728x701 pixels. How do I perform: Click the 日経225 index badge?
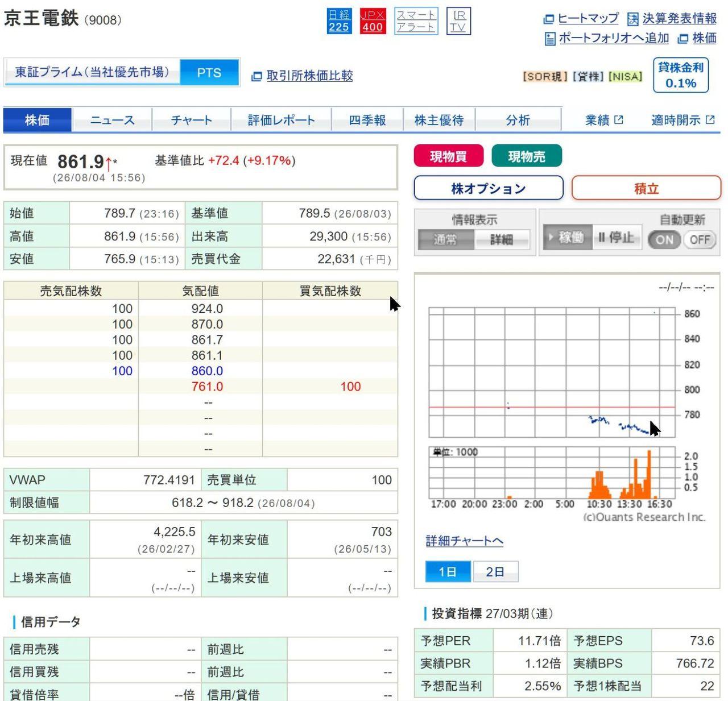[339, 21]
